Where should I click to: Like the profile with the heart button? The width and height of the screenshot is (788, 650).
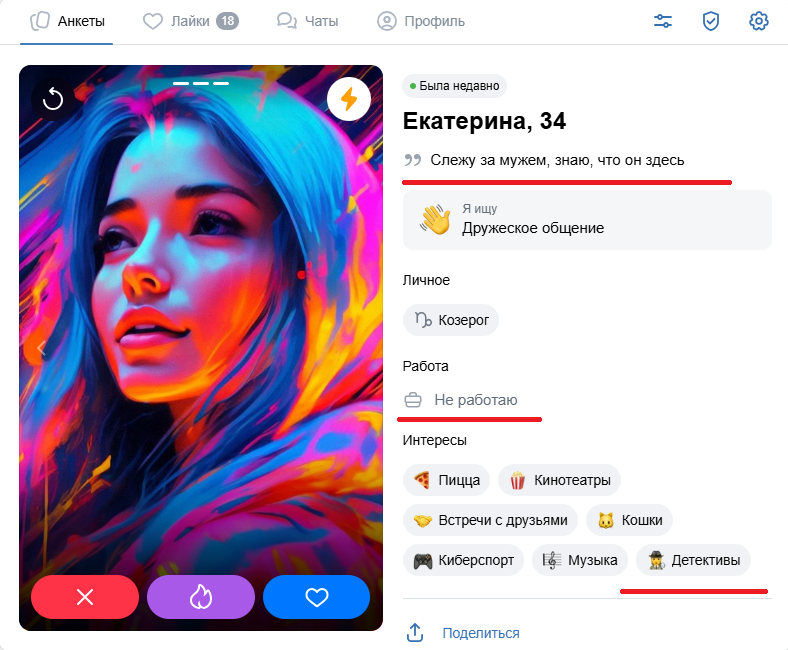(x=317, y=597)
